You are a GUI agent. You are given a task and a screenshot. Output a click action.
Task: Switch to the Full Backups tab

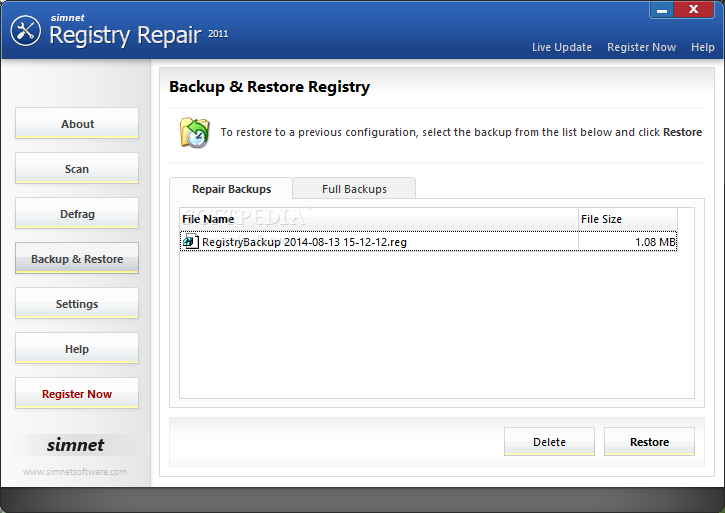tap(354, 189)
